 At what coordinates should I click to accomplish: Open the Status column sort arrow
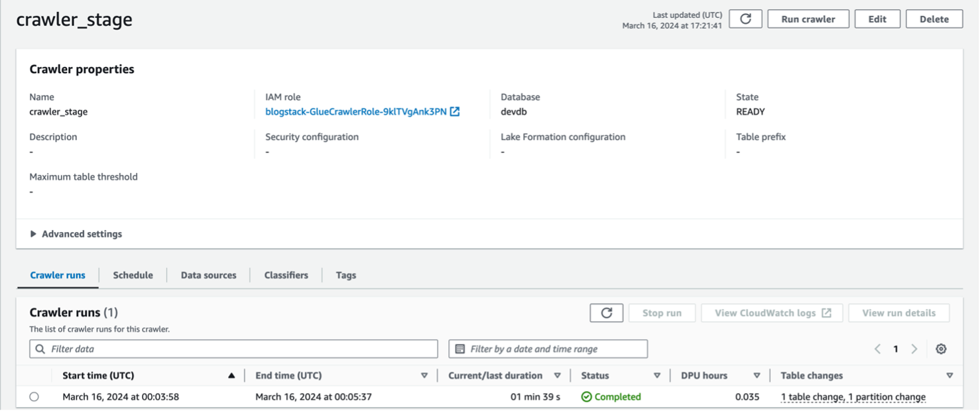pos(657,375)
